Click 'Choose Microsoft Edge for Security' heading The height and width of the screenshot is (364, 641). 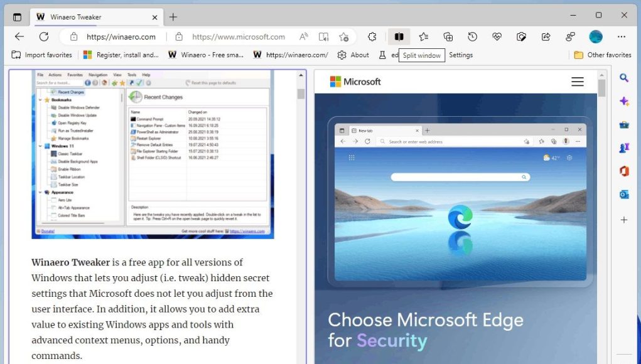[426, 331]
